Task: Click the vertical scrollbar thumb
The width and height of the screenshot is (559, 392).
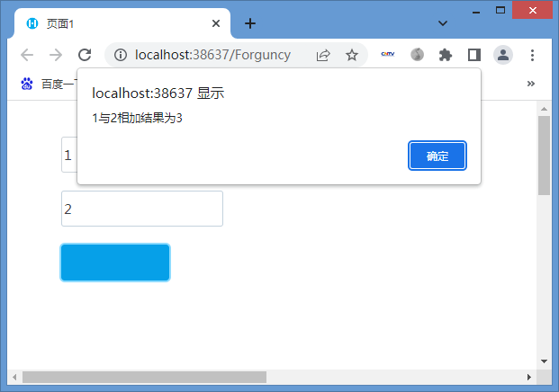Action: (544, 156)
